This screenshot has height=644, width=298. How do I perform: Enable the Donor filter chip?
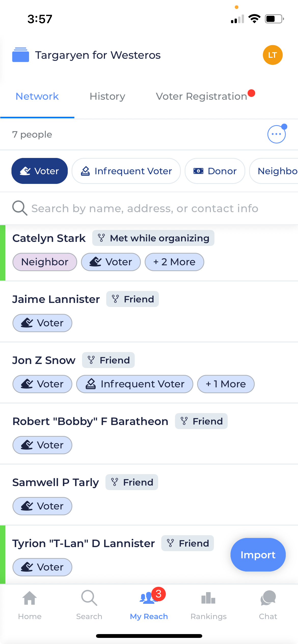tap(215, 171)
